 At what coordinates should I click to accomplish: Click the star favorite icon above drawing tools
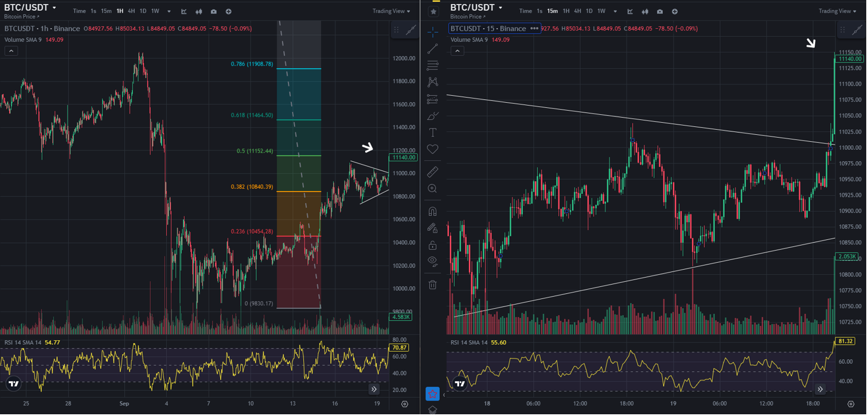click(433, 11)
